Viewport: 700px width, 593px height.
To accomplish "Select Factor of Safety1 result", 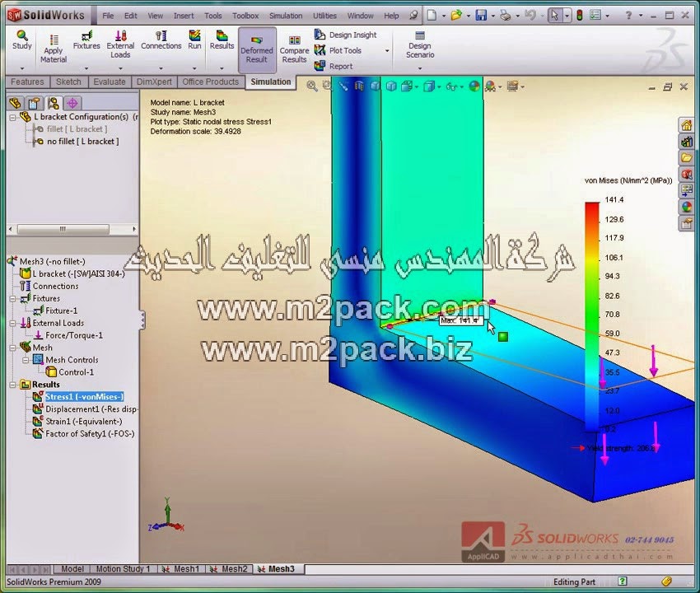I will pos(90,433).
